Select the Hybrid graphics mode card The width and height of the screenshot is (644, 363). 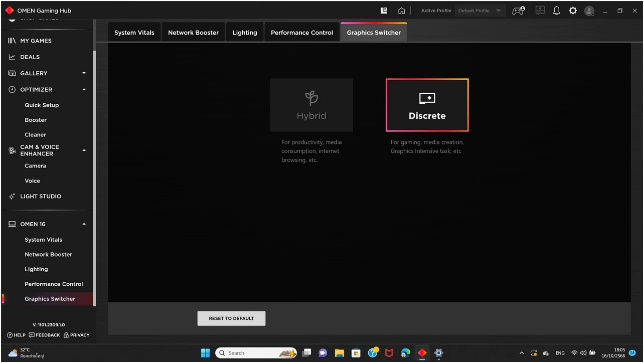311,105
